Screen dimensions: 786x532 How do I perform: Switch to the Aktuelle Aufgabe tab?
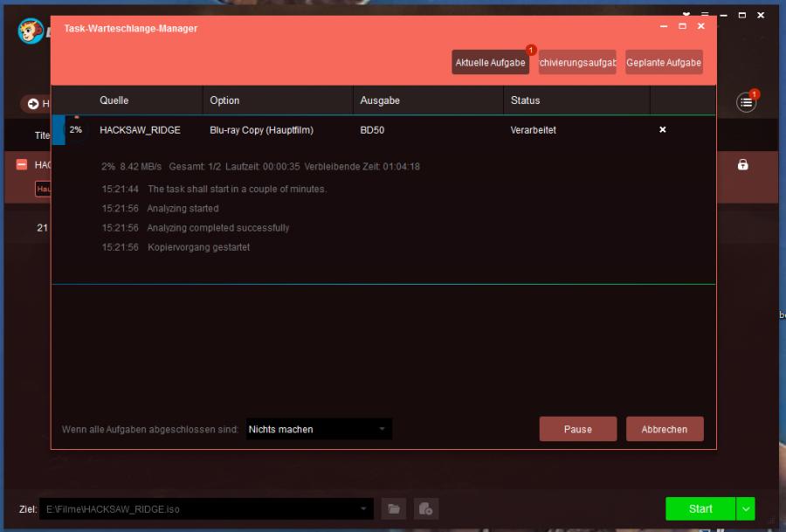click(490, 63)
